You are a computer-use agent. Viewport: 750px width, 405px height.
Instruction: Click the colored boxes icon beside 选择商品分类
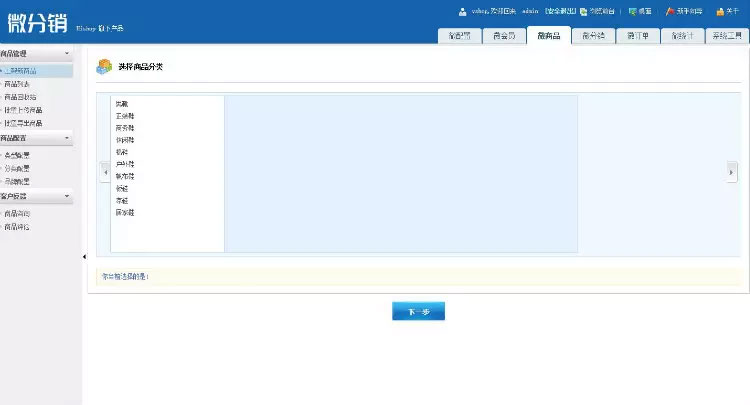click(x=104, y=66)
